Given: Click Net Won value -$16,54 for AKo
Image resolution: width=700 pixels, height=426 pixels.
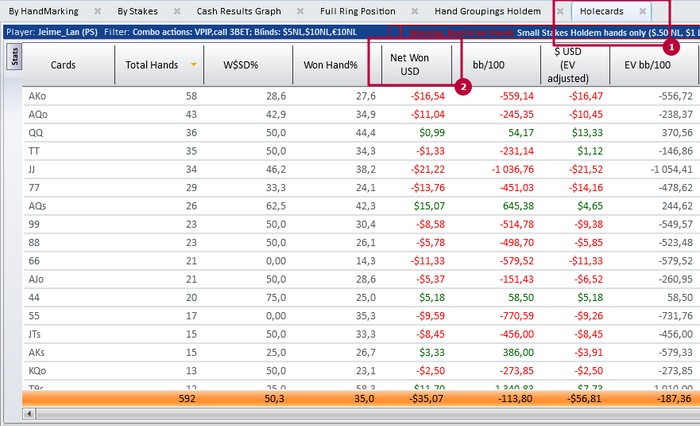Looking at the screenshot, I should point(428,96).
